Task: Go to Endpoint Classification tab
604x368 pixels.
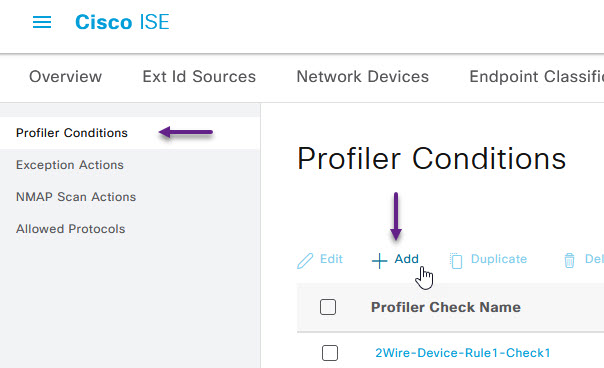Action: click(536, 77)
